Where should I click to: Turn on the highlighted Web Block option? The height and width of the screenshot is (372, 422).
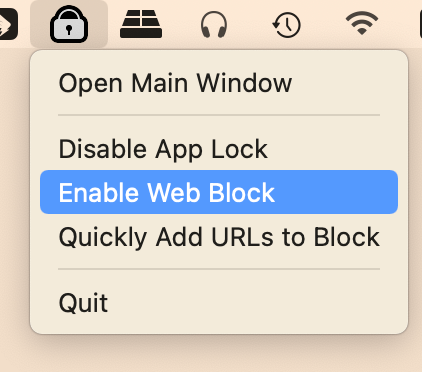point(219,192)
